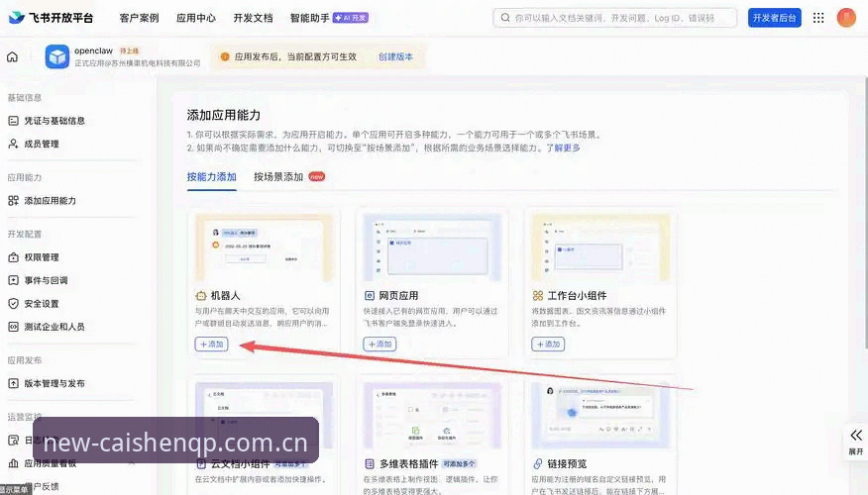Viewport: 868px width, 495px height.
Task: Switch to the 按能力添加 tab
Action: [x=211, y=177]
